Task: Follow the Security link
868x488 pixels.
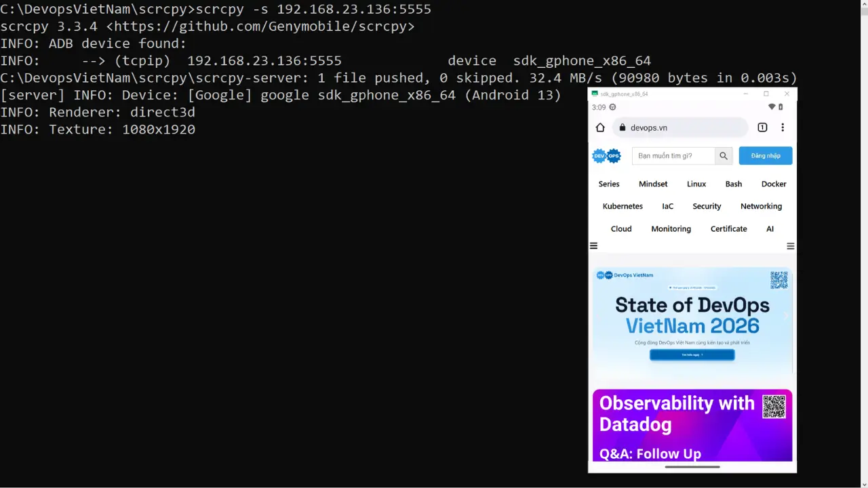Action: (707, 206)
